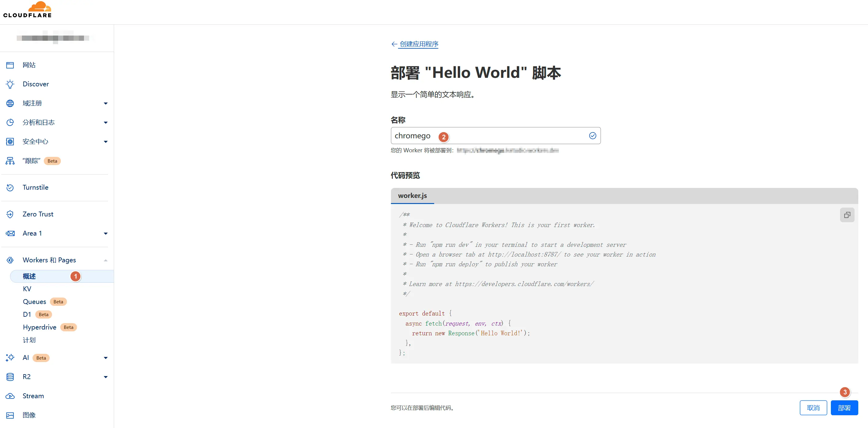The image size is (868, 428).
Task: Click the 网站 browser window icon
Action: coord(10,65)
